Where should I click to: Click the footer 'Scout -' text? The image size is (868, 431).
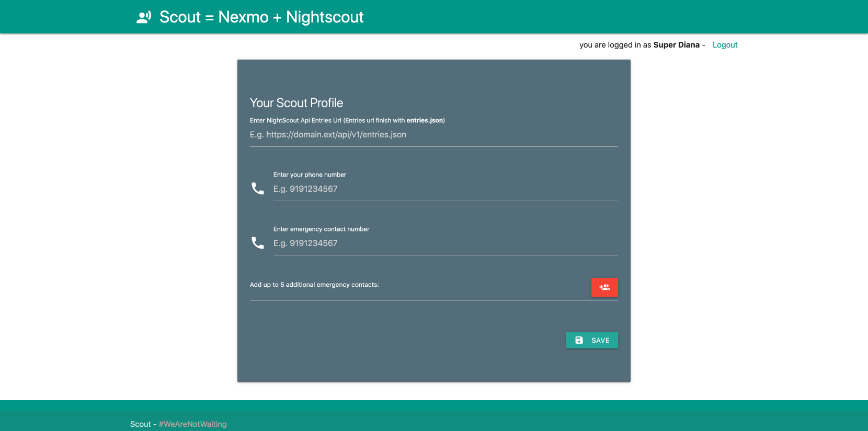pyautogui.click(x=143, y=424)
